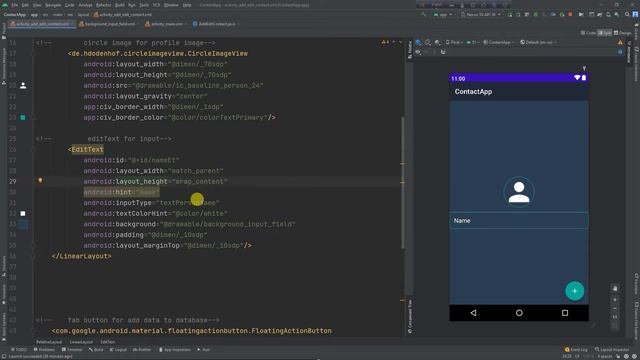640x360 pixels.
Task: Open the Logcat tool window
Action: tap(119, 350)
